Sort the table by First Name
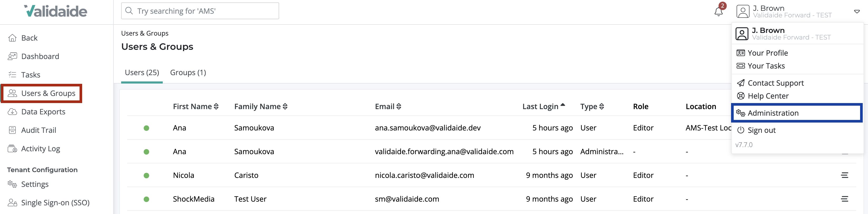The image size is (868, 214). click(x=196, y=106)
